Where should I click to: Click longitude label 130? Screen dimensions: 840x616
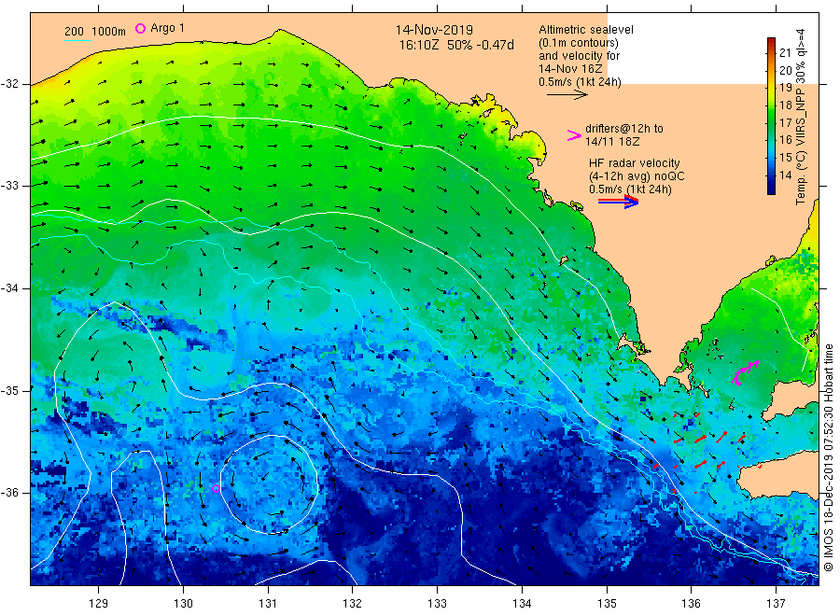click(183, 604)
